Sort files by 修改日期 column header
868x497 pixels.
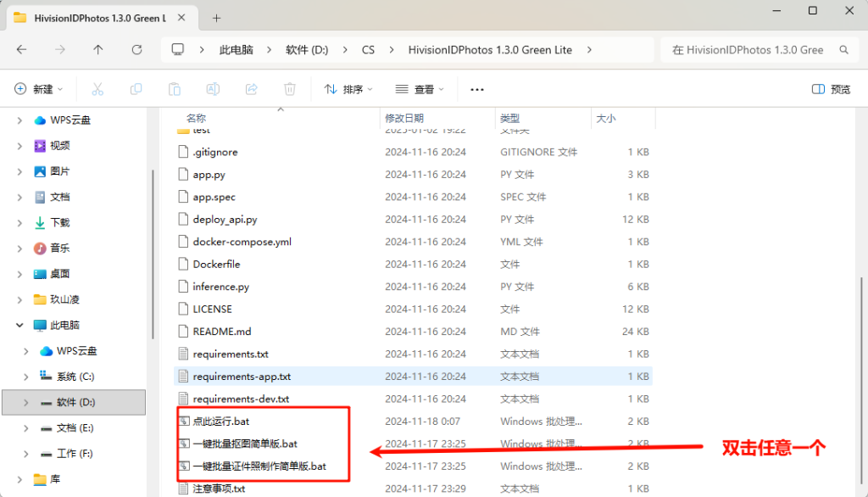(403, 118)
